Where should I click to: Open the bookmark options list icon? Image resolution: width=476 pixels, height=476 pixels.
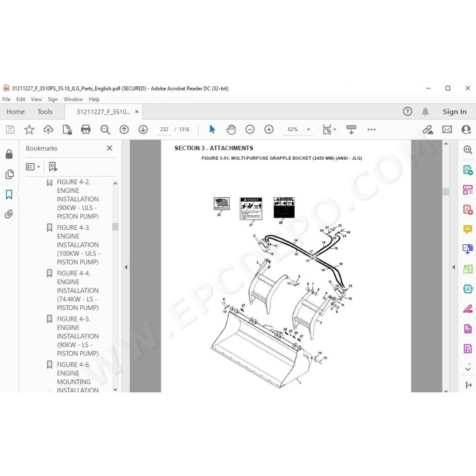click(33, 167)
